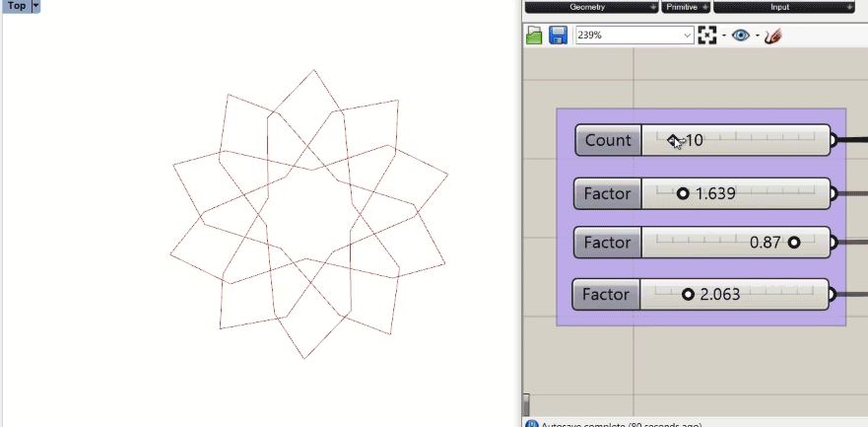Click the Geometry panel label

tap(587, 7)
